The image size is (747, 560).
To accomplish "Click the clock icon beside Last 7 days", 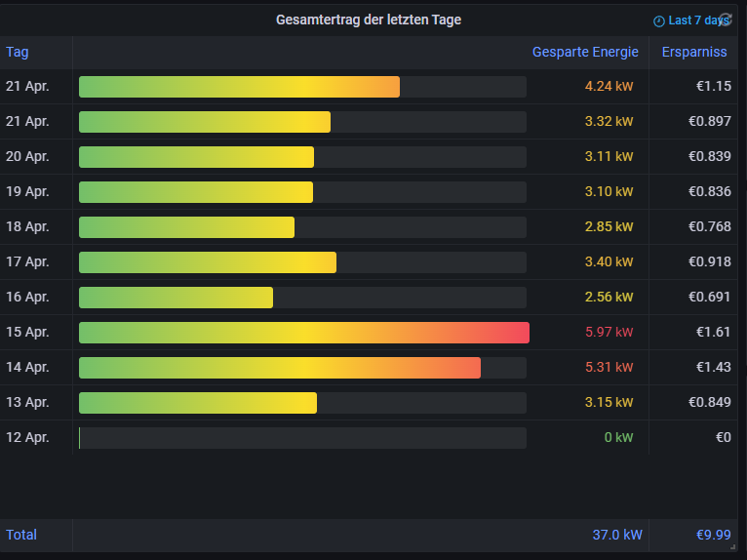I will [658, 20].
